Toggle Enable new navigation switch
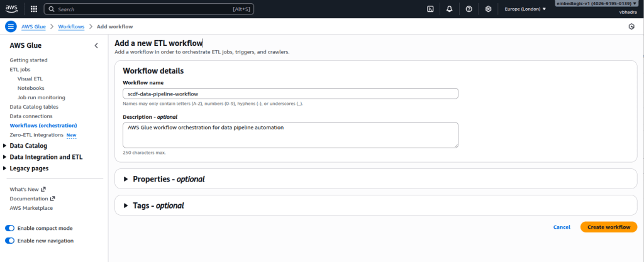 point(9,241)
